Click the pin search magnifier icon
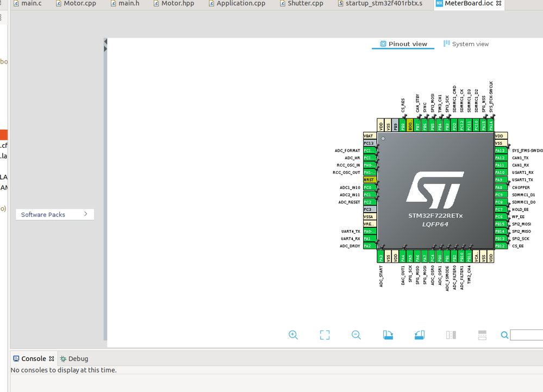The height and width of the screenshot is (392, 543). [x=504, y=335]
